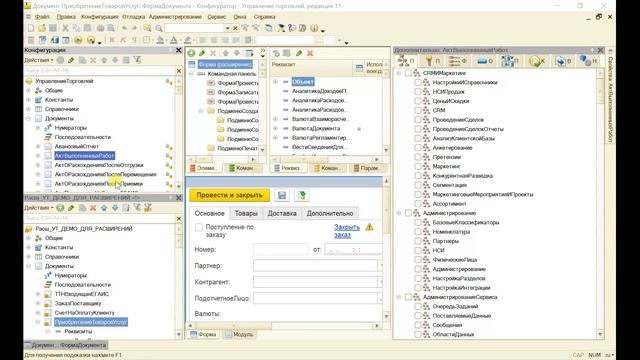Click 'В' arrow icon in Дополнительно toolbar
This screenshot has height=360, width=640.
point(563,61)
